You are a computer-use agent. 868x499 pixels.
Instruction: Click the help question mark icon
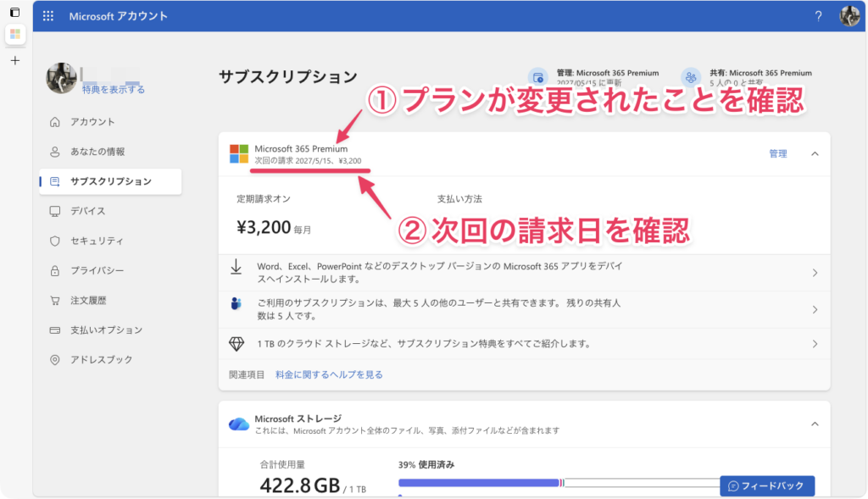pyautogui.click(x=818, y=16)
